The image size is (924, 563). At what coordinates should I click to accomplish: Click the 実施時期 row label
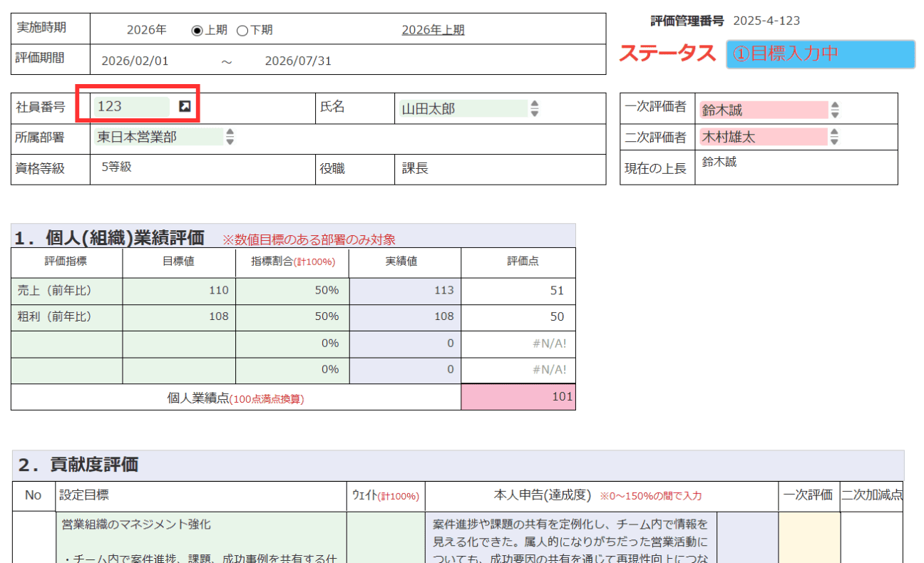tap(41, 27)
